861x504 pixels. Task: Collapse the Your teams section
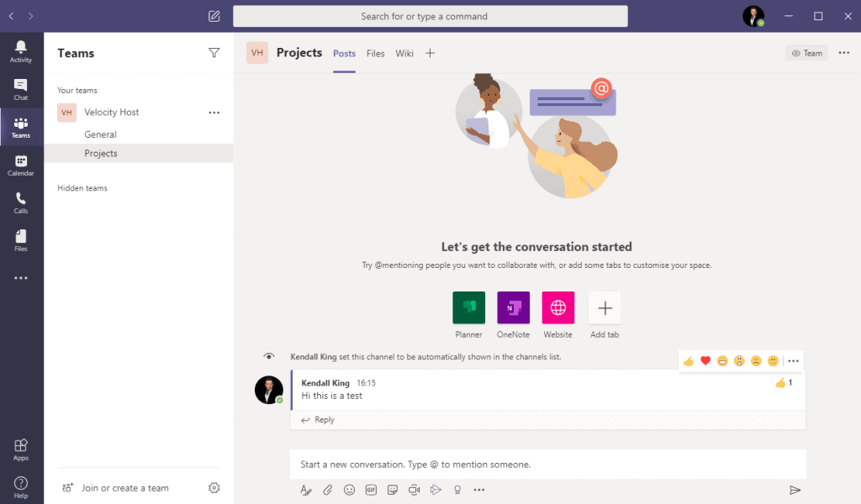77,91
